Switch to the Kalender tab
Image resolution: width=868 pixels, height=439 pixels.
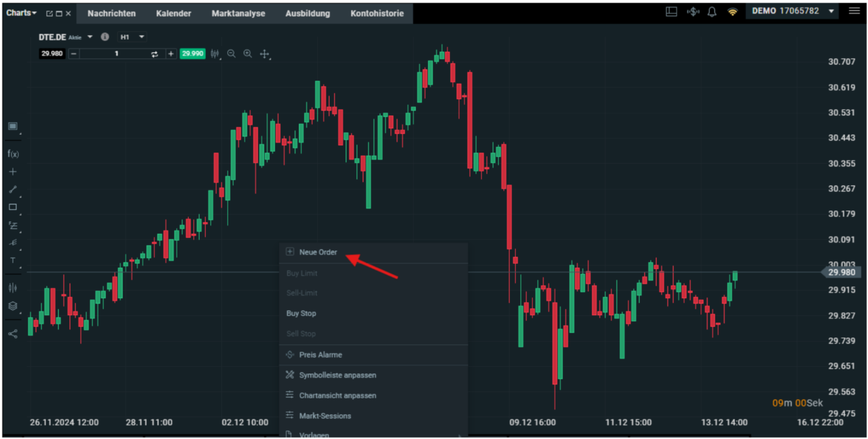pos(174,13)
